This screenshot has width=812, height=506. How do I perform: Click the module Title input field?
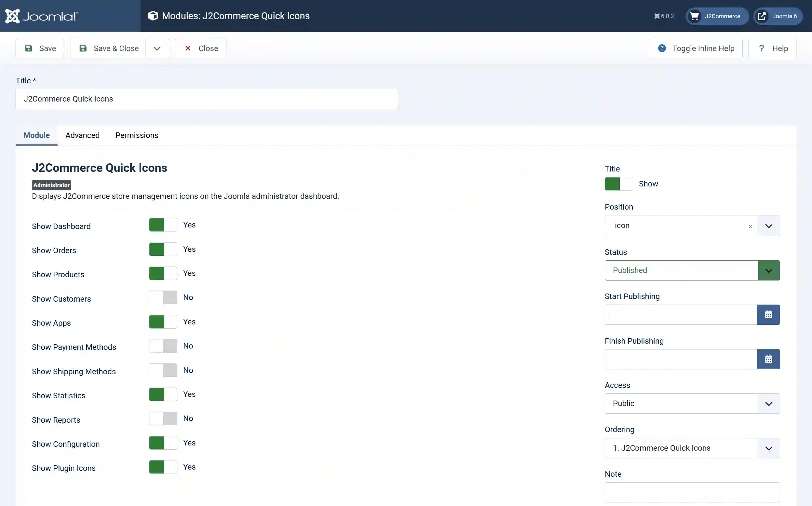[207, 99]
